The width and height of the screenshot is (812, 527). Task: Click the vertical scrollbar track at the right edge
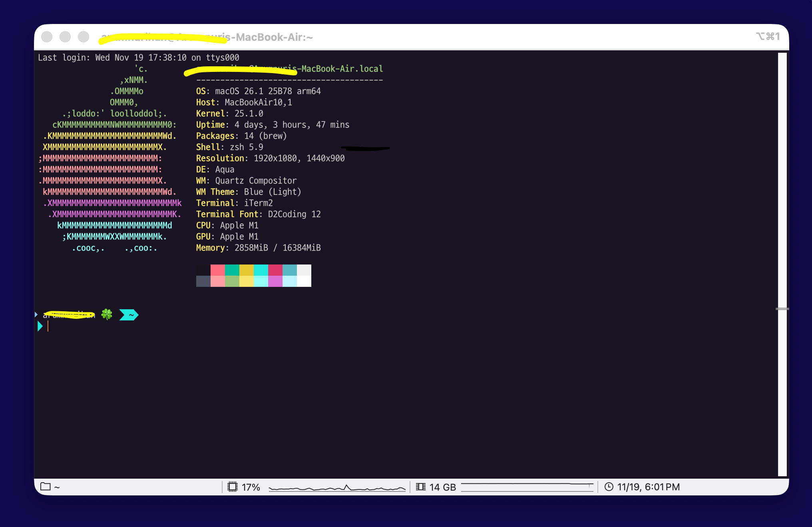(782, 200)
